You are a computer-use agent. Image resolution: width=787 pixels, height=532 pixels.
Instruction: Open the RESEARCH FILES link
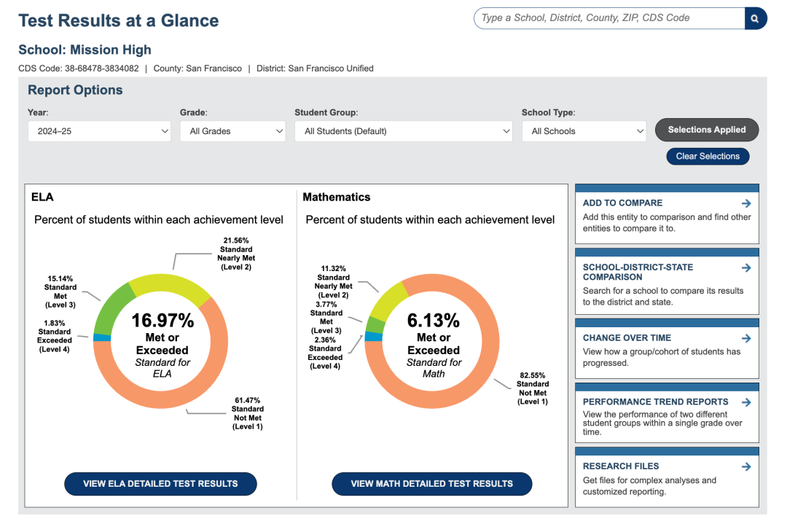point(621,466)
